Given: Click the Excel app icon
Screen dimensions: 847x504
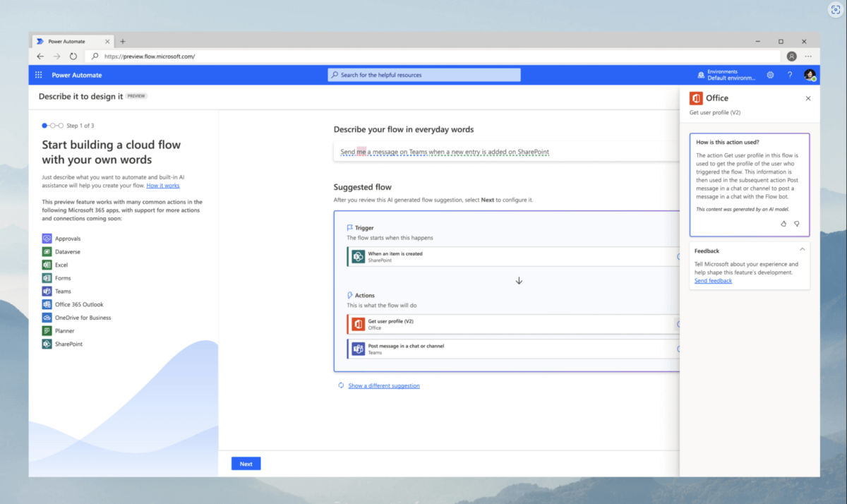Looking at the screenshot, I should tap(47, 265).
